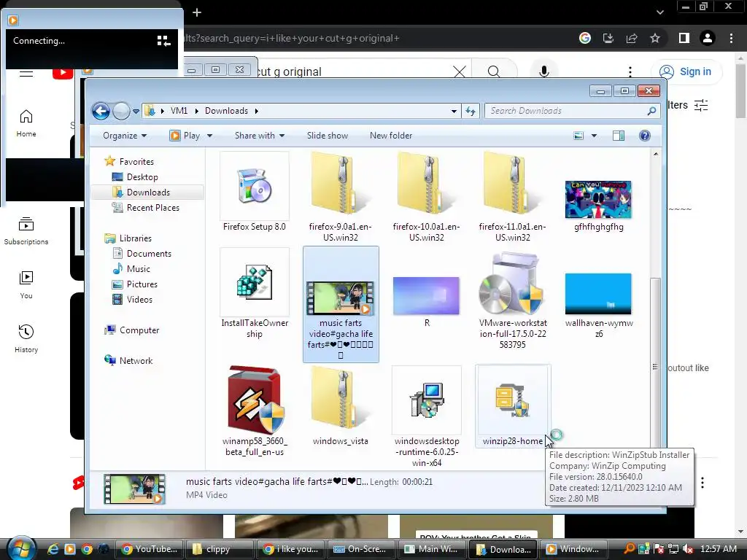Viewport: 747px width, 560px height.
Task: Select the InstallTakeOwnership registry file
Action: tap(255, 293)
